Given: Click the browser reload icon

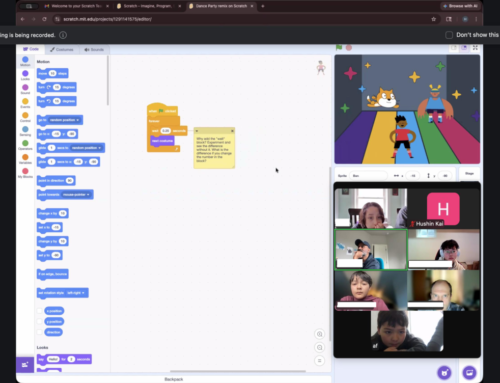Looking at the screenshot, I should (44, 19).
